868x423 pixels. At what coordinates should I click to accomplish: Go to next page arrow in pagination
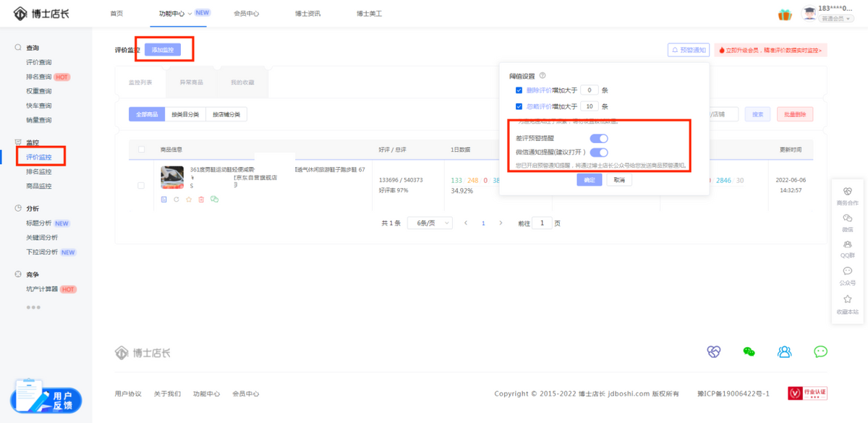coord(501,223)
